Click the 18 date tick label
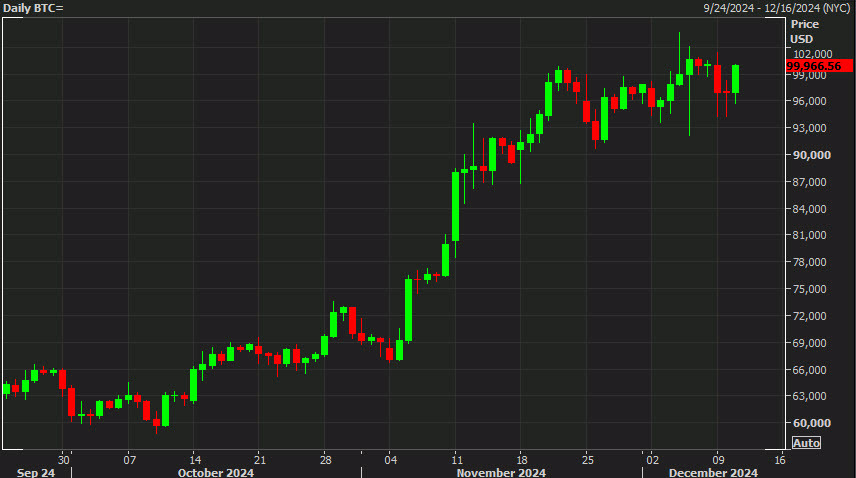Screen dimensions: 856x478 click(x=521, y=460)
